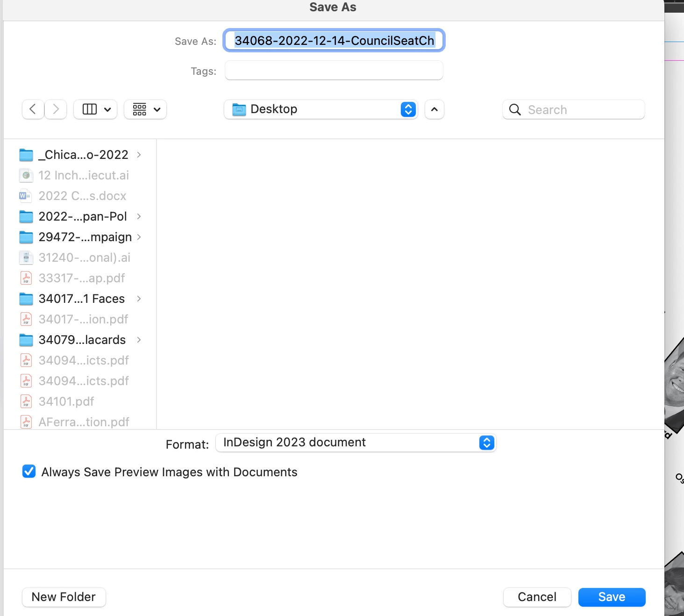Expand the 34079...lacards folder chevron

click(x=139, y=340)
